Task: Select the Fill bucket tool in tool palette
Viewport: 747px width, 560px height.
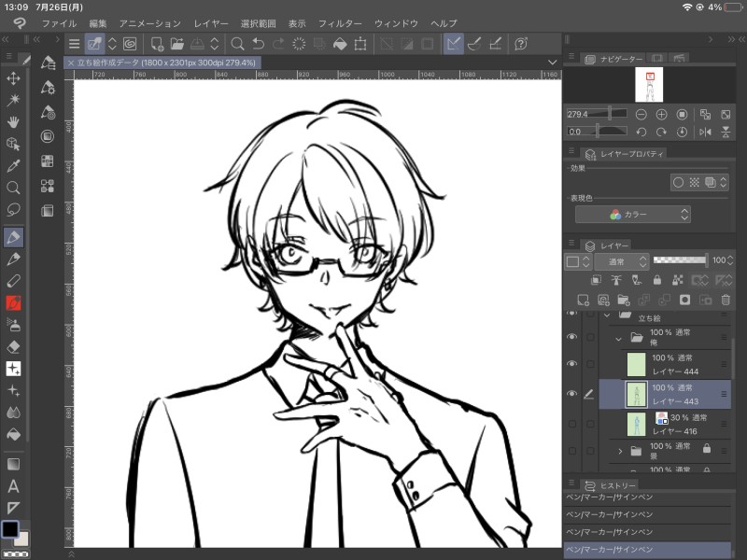Action: point(13,434)
